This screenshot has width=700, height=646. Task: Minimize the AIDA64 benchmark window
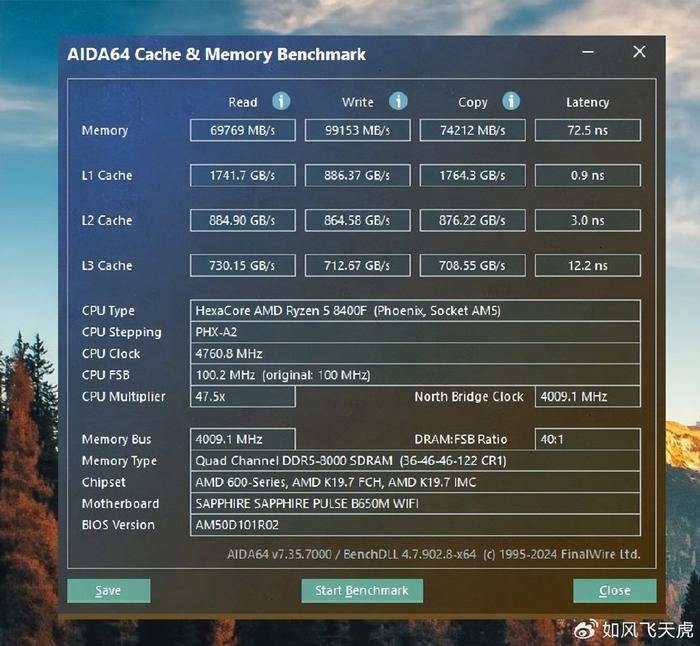pos(588,52)
